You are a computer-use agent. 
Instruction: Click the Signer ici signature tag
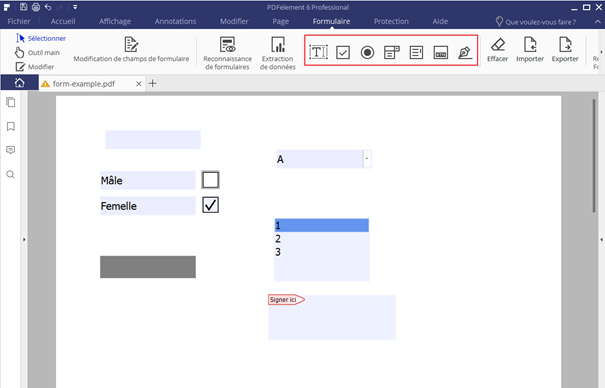tap(286, 300)
